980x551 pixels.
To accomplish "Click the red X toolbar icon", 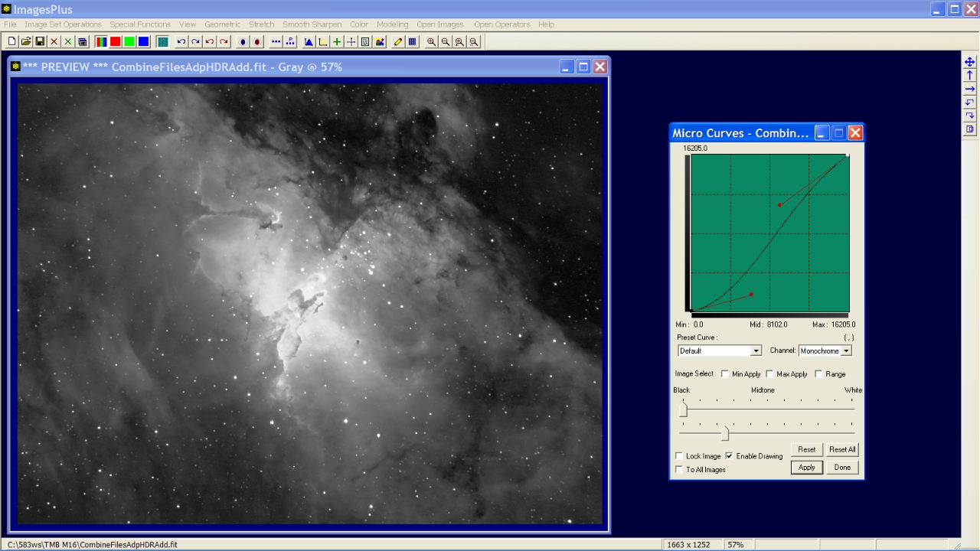I will 54,42.
